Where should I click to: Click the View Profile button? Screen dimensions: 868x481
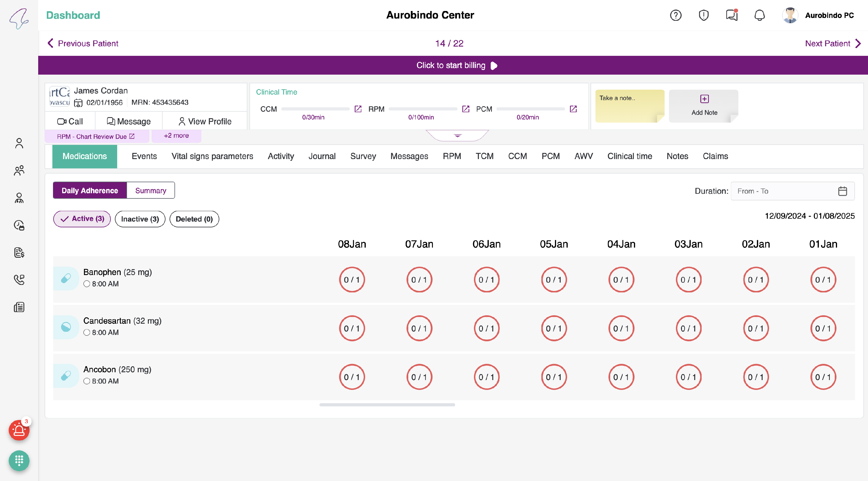[x=205, y=121]
